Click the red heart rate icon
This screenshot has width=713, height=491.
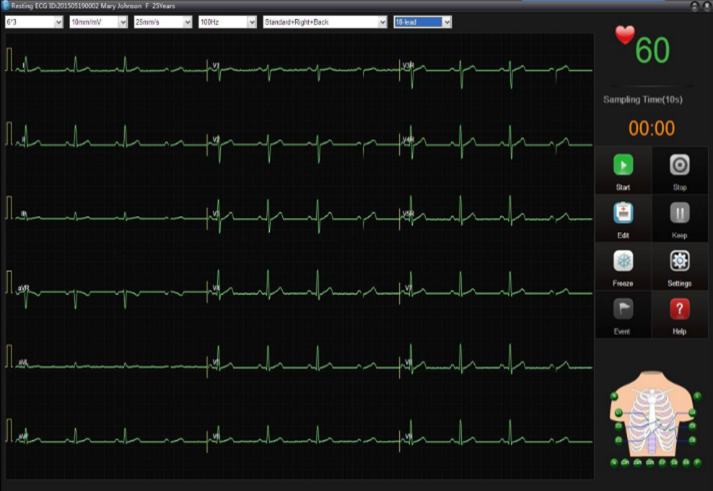pyautogui.click(x=625, y=36)
